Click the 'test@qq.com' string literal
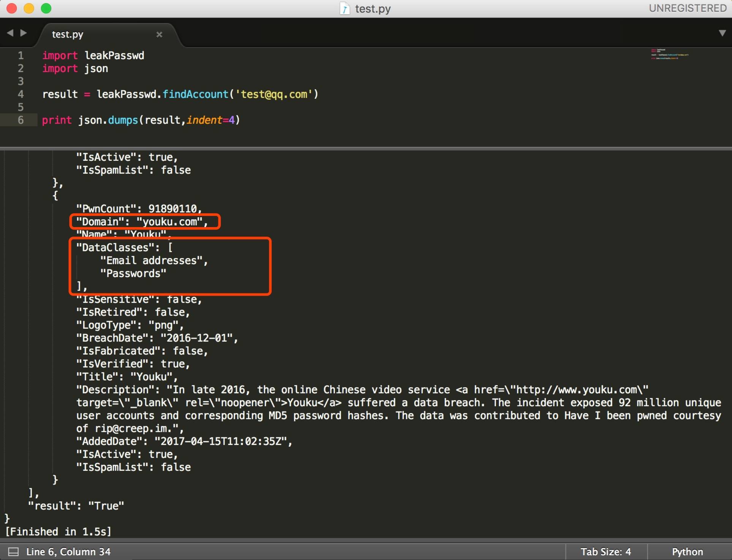Viewport: 732px width, 560px height. pos(274,94)
